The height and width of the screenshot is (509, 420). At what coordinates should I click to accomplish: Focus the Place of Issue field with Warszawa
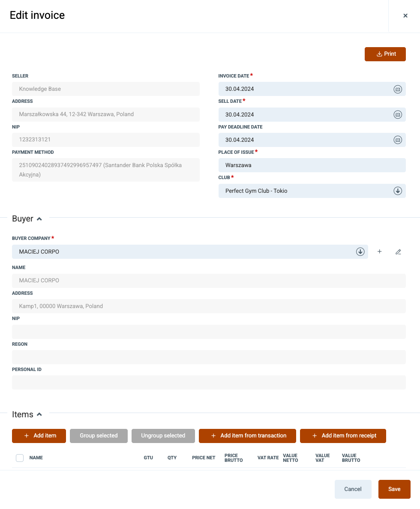312,165
